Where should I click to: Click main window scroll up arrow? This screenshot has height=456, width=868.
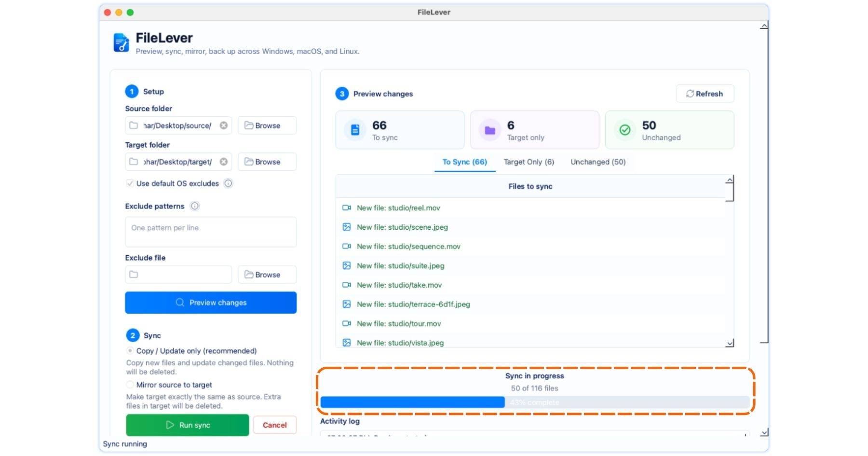(x=764, y=26)
